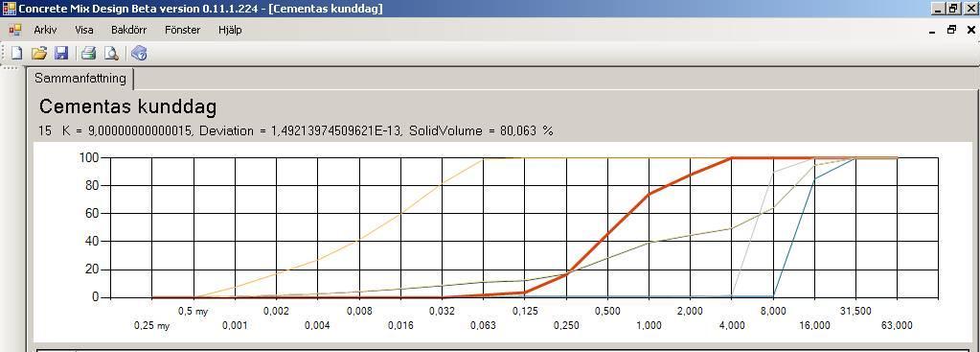Open print preview magnifier icon
Image resolution: width=980 pixels, height=352 pixels.
(x=111, y=54)
